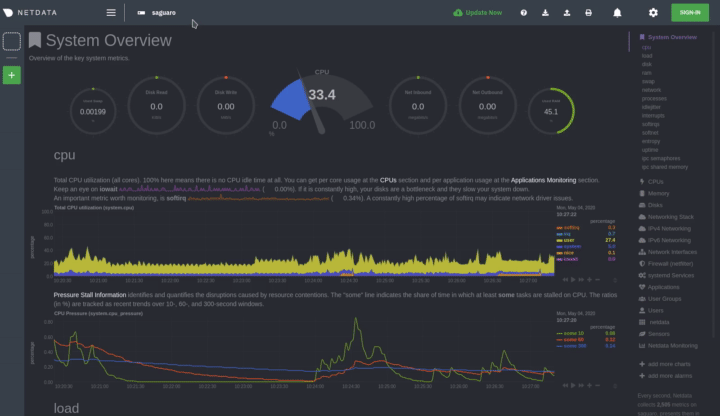Image resolution: width=720 pixels, height=416 pixels.
Task: Select the saguaro node in top bar
Action: tap(157, 13)
